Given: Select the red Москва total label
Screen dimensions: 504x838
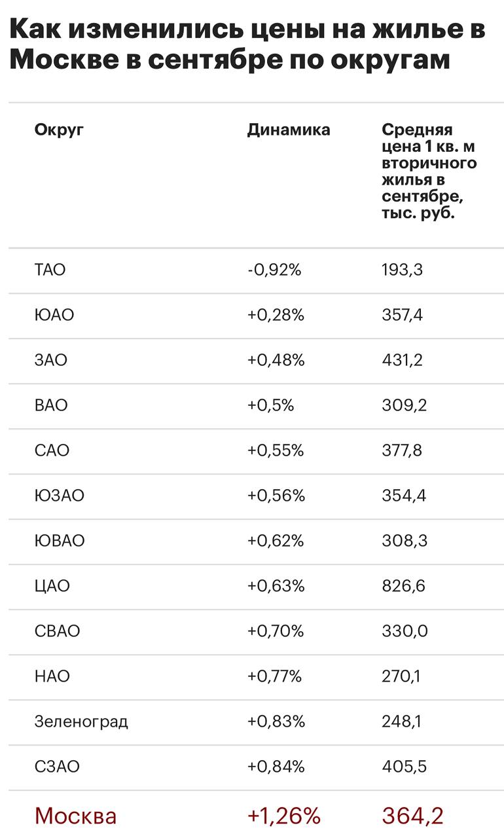Looking at the screenshot, I should (x=75, y=816).
